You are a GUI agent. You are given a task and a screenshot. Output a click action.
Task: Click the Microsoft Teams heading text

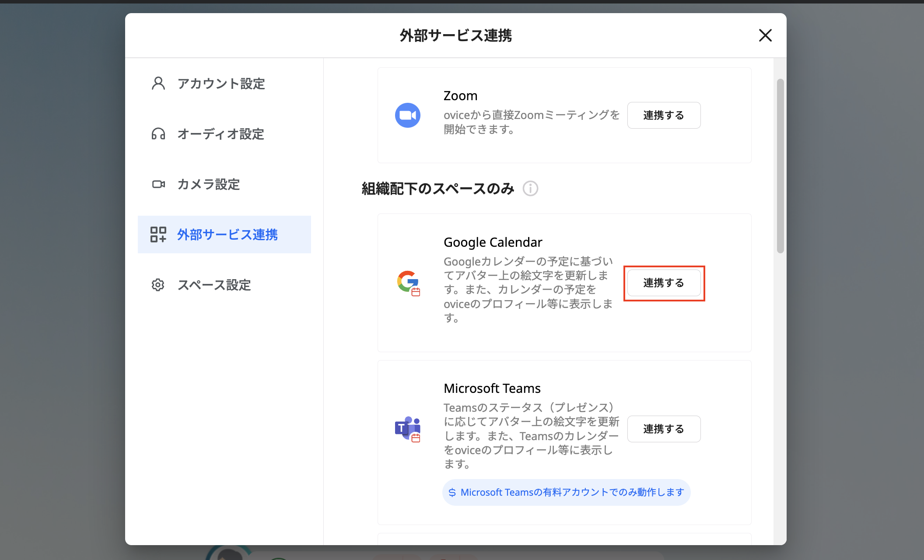492,388
